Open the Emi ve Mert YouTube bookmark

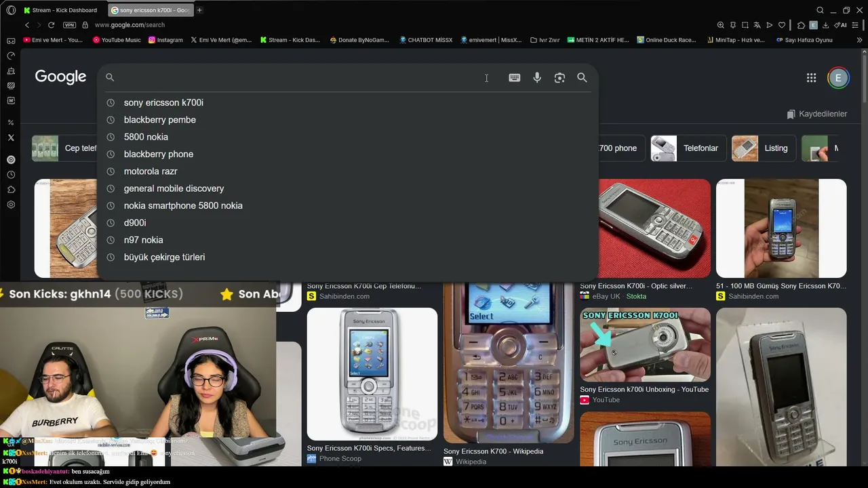coord(53,40)
